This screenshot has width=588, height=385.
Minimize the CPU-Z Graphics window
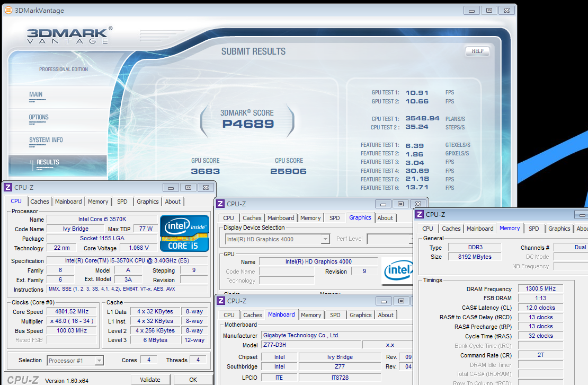click(383, 204)
